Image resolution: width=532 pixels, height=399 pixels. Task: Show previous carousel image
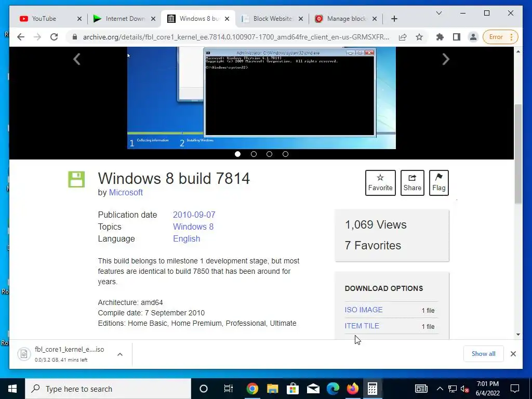[x=77, y=59]
